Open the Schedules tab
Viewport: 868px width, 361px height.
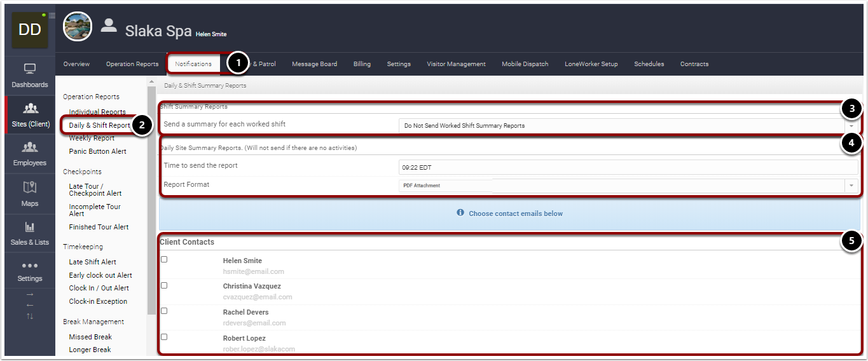pos(649,64)
